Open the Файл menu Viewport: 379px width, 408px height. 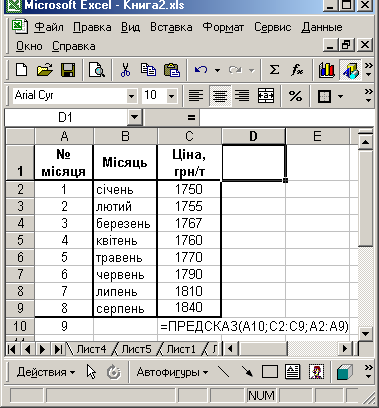coord(49,27)
